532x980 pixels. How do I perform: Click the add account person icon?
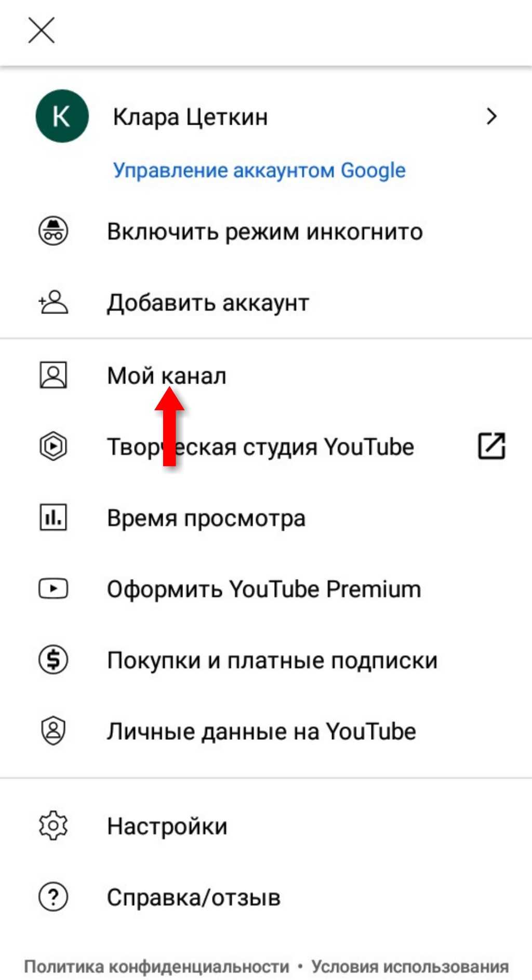pyautogui.click(x=53, y=302)
